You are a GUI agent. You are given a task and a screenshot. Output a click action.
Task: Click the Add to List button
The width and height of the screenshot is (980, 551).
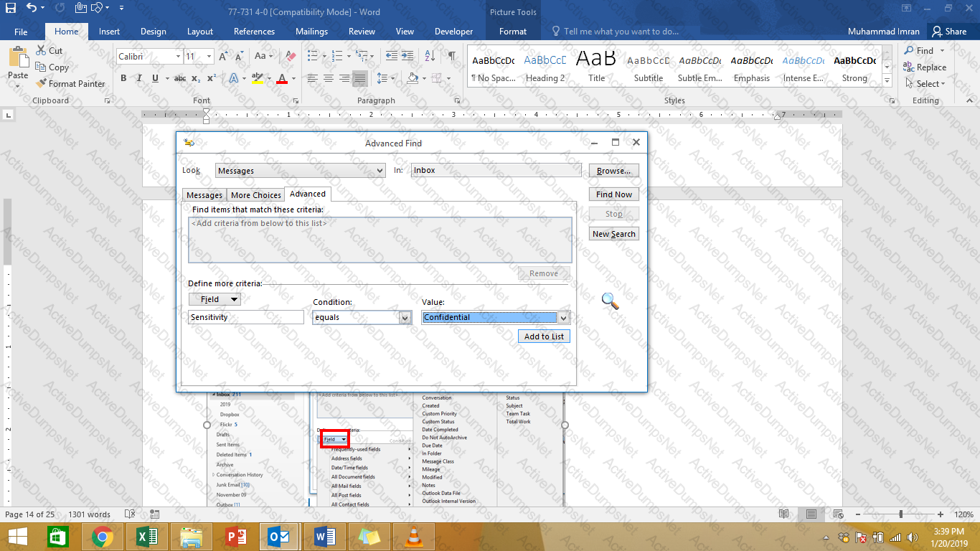[544, 336]
